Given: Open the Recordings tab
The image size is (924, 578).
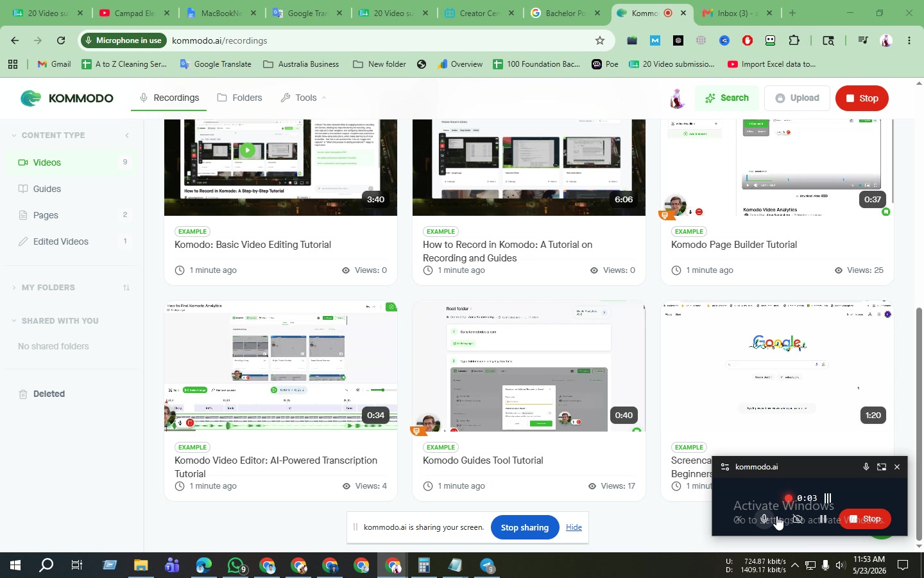Looking at the screenshot, I should (x=169, y=98).
